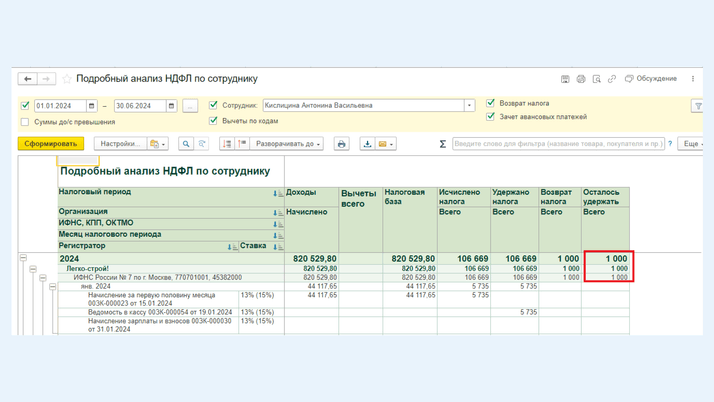714x402 pixels.
Task: Open the Разворачивать до dropdown
Action: (x=288, y=144)
